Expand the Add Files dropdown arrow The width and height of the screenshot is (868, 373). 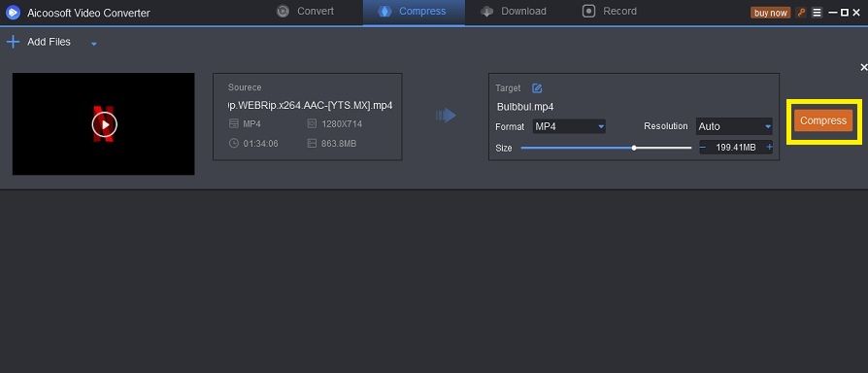(94, 44)
